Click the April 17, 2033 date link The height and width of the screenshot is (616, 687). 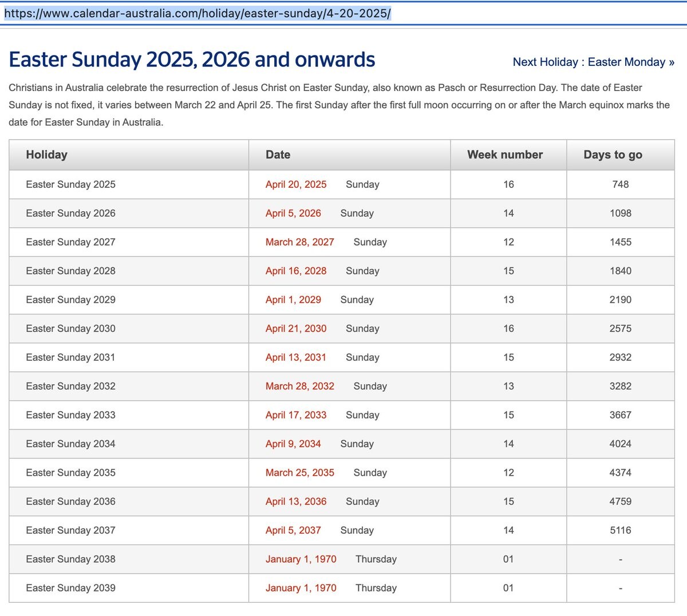pyautogui.click(x=296, y=415)
